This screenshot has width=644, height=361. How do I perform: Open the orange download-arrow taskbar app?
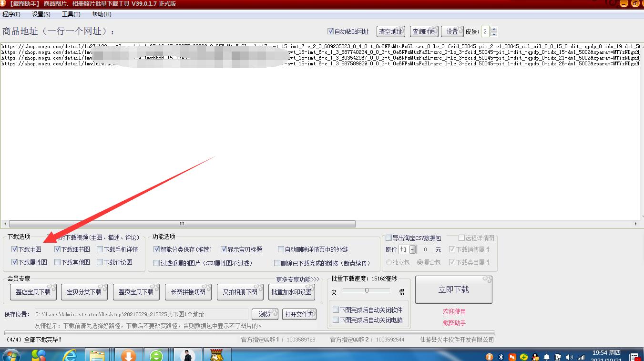click(x=128, y=355)
